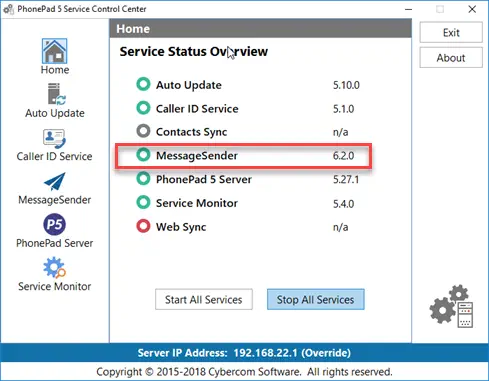Screen dimensions: 489x381
Task: Open the Home section house icon
Action: pos(54,51)
